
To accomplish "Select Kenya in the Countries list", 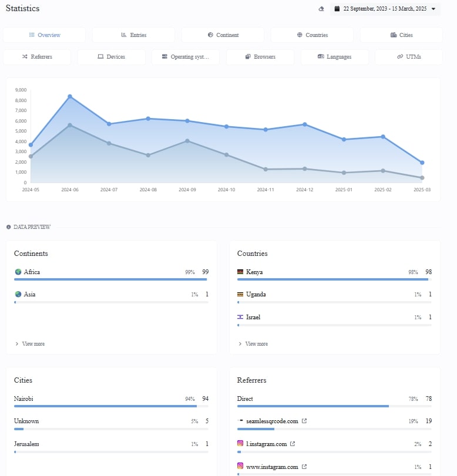I will click(x=254, y=272).
